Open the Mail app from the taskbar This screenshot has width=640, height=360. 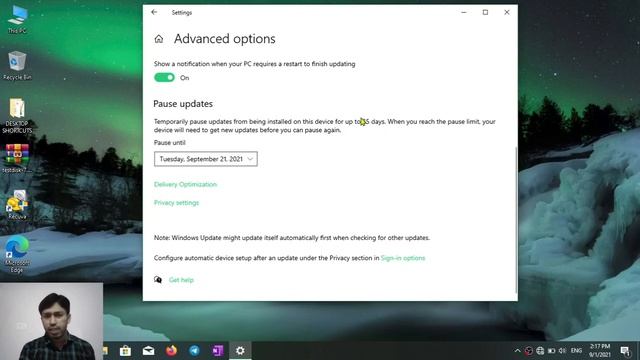[149, 351]
